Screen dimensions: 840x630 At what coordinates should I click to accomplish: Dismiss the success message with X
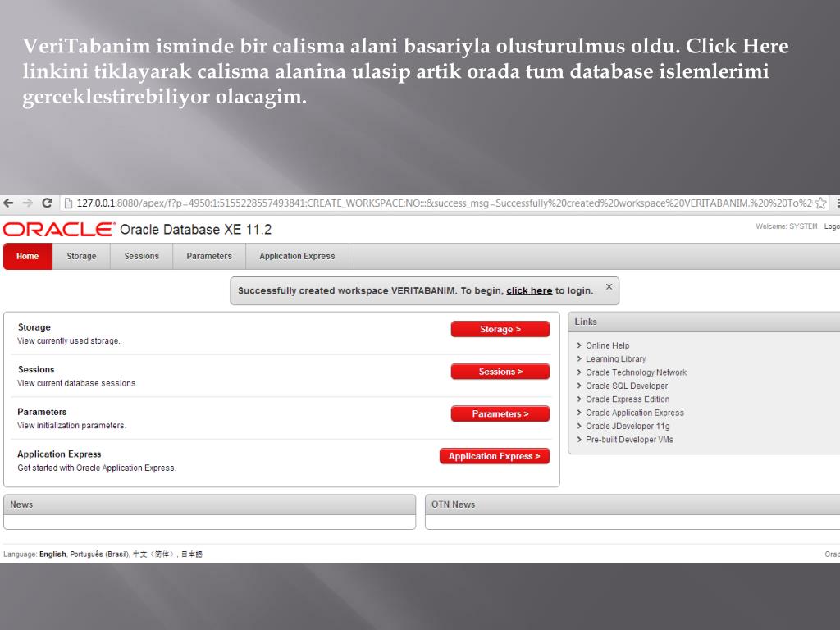609,286
